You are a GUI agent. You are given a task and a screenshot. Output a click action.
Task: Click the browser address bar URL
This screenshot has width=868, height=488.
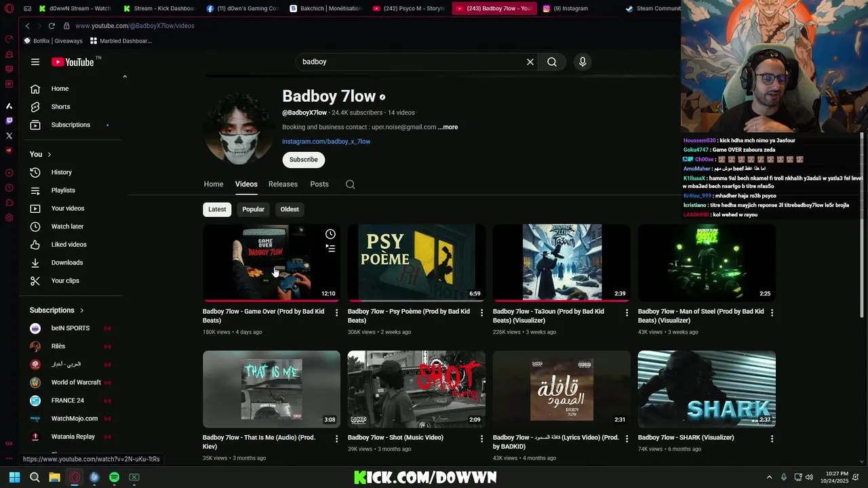tap(134, 26)
